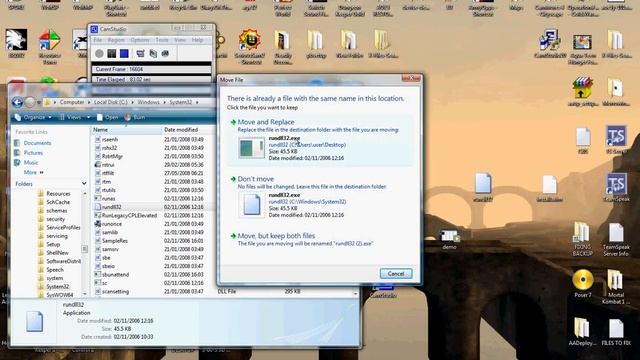The height and width of the screenshot is (360, 640).
Task: Click the folder tree scroll down arrow
Action: 84,294
